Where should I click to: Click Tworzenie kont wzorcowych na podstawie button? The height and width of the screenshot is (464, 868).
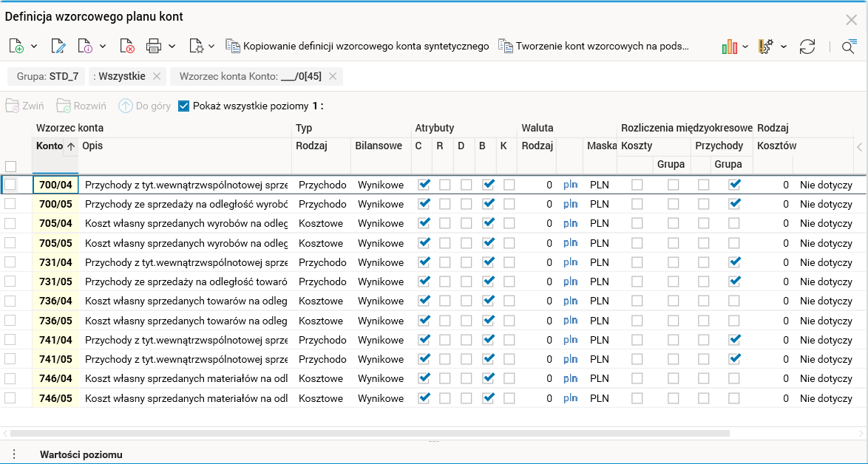click(594, 47)
